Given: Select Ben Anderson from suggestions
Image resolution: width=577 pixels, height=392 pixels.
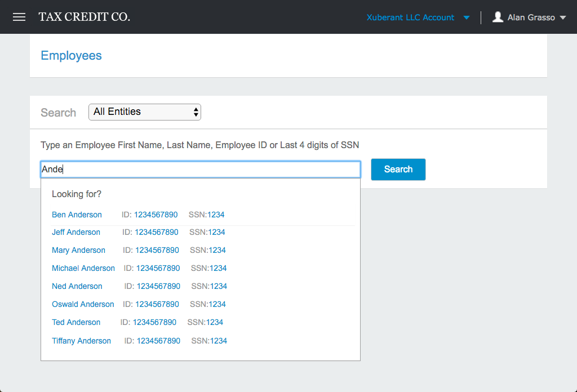Looking at the screenshot, I should tap(77, 215).
